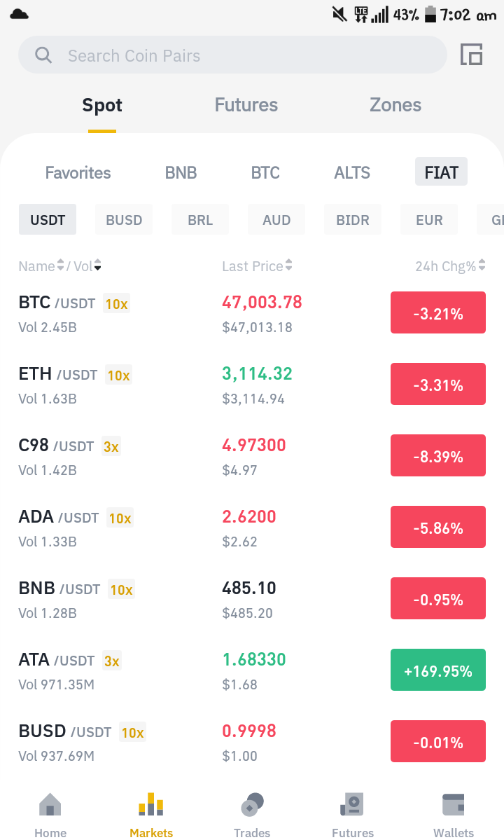This screenshot has width=504, height=840.
Task: Select the EUR quote filter chip
Action: pyautogui.click(x=429, y=220)
